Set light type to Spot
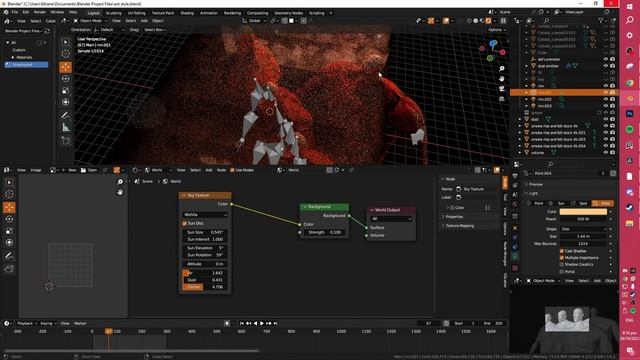Screen dimensions: 640x360 (x=580, y=203)
